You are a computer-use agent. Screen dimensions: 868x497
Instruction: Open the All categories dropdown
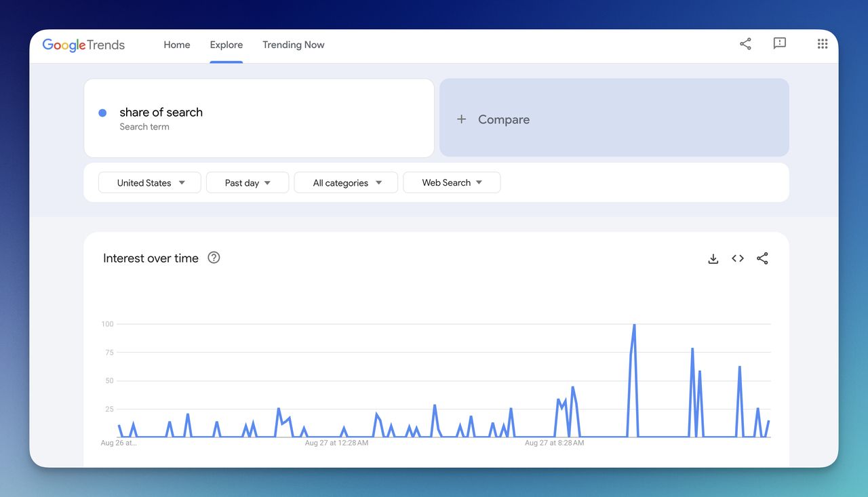[346, 182]
